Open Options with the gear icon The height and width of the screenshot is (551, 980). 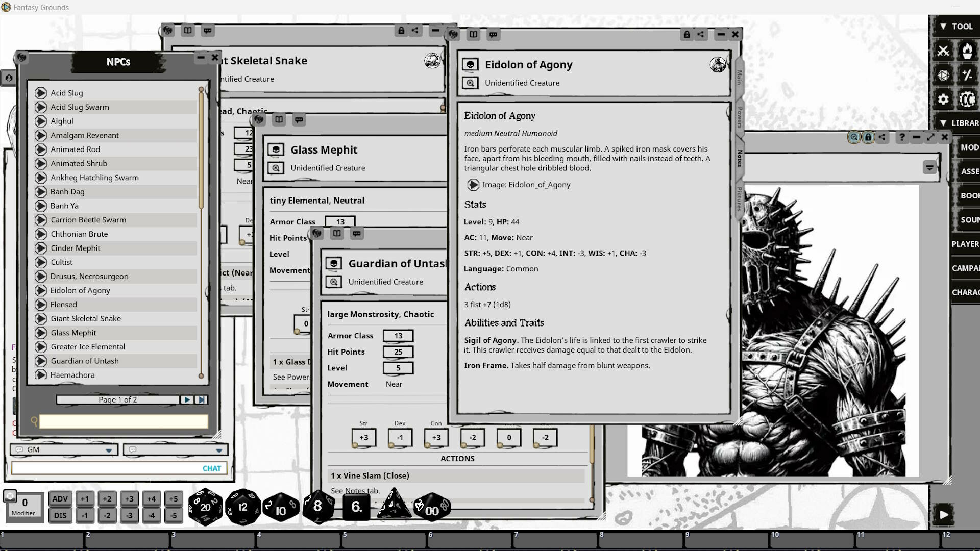coord(944,99)
